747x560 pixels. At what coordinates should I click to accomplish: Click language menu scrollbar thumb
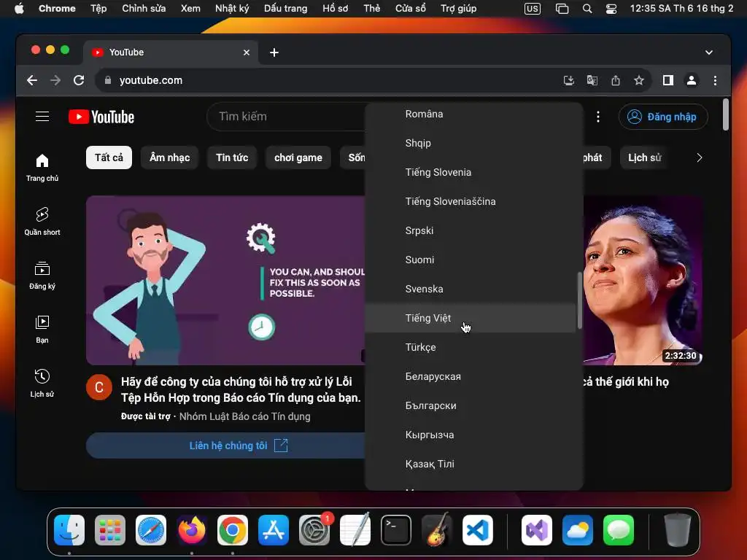coord(579,300)
